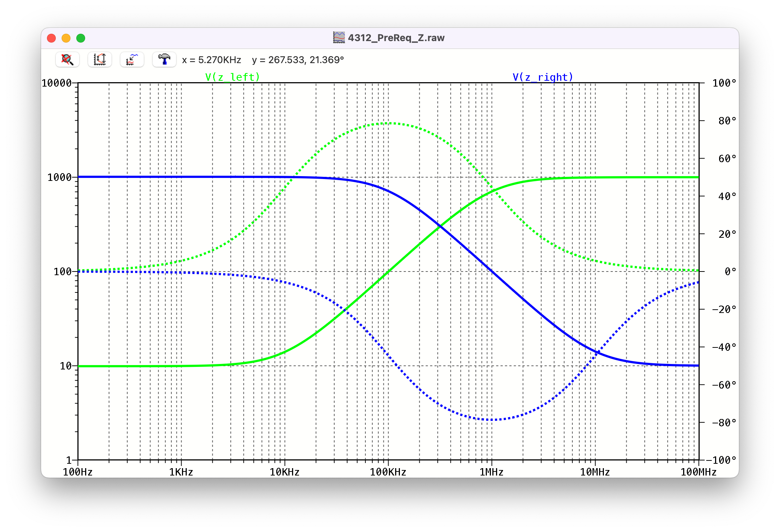This screenshot has height=532, width=780.
Task: Select the V(z_right) trace label
Action: click(x=543, y=77)
